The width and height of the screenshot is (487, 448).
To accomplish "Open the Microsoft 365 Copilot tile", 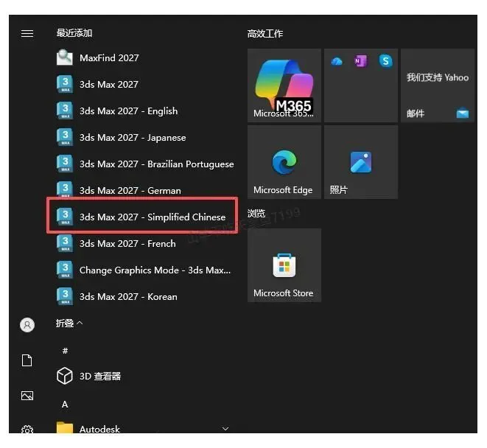I will click(x=284, y=85).
